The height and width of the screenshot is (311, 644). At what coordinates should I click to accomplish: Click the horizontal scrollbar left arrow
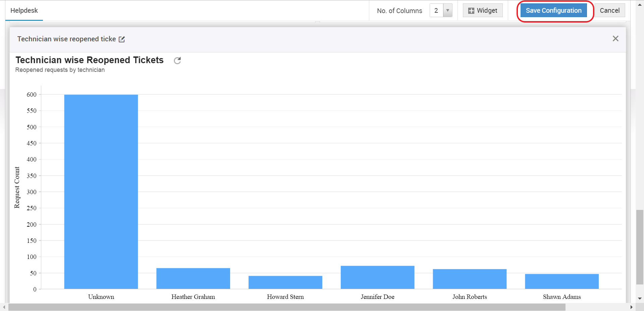coord(4,307)
